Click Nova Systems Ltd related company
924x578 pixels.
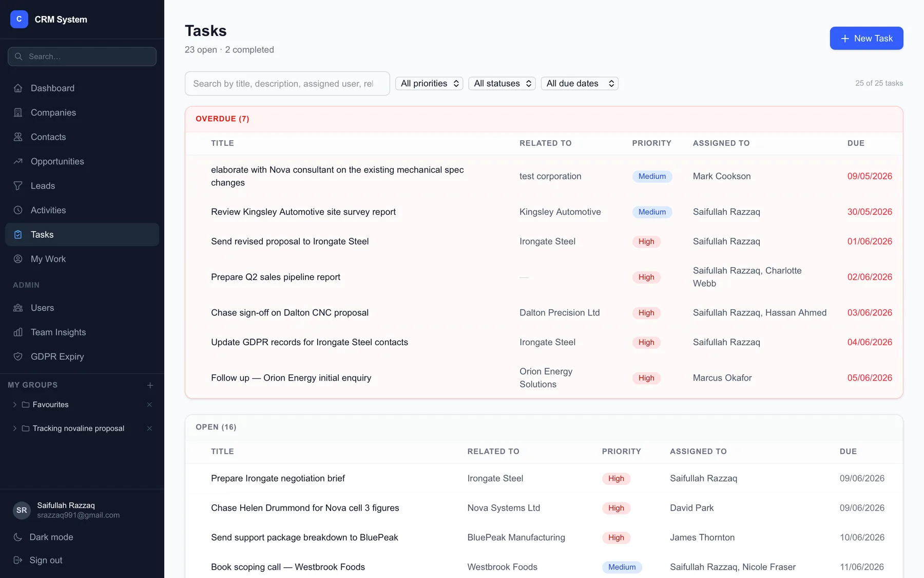(504, 508)
